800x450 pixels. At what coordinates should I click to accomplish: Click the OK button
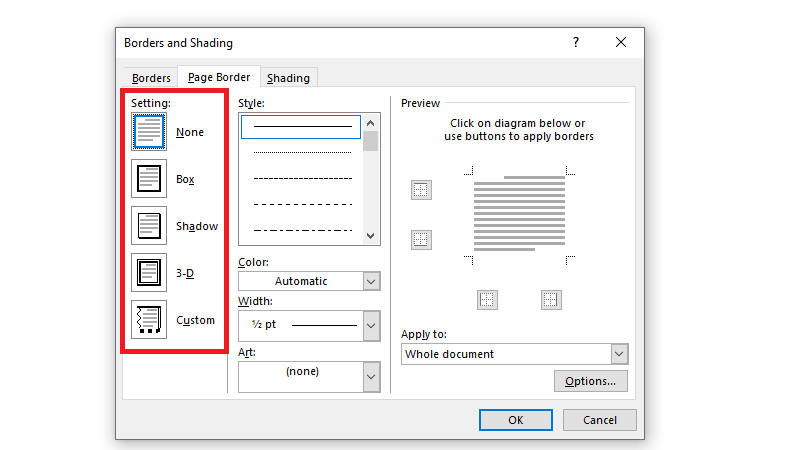pyautogui.click(x=515, y=420)
